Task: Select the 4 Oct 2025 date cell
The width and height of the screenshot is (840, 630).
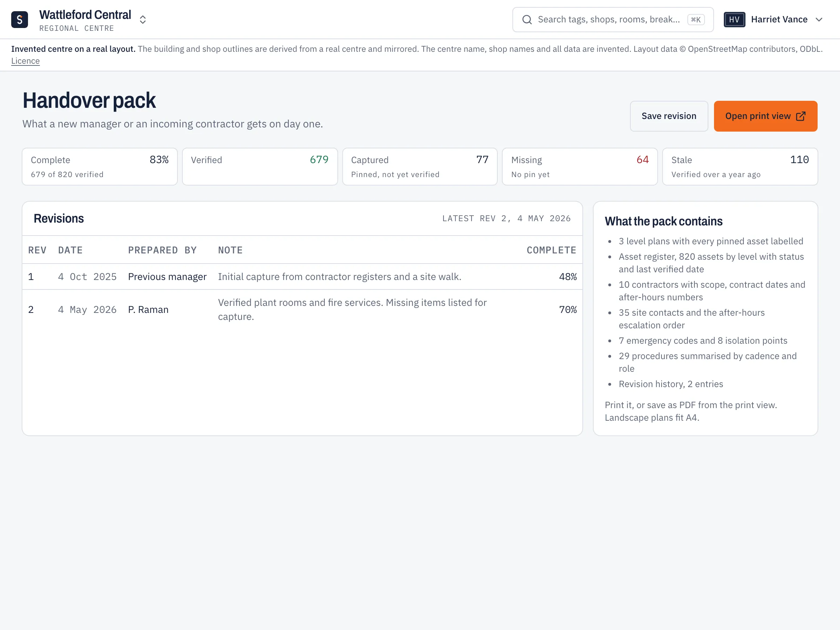Action: (x=87, y=277)
